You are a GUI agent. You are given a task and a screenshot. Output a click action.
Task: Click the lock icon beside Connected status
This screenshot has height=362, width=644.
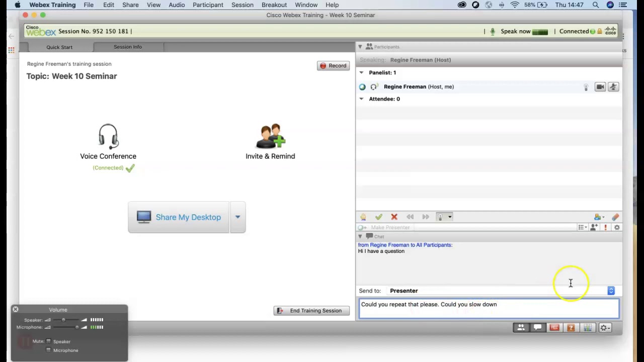[x=600, y=31]
